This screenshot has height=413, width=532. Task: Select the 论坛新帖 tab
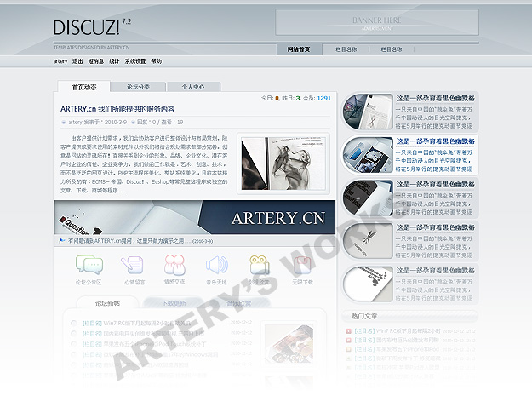click(x=107, y=303)
